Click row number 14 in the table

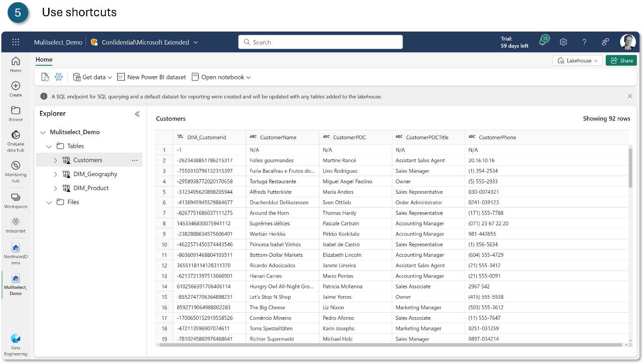[164, 287]
